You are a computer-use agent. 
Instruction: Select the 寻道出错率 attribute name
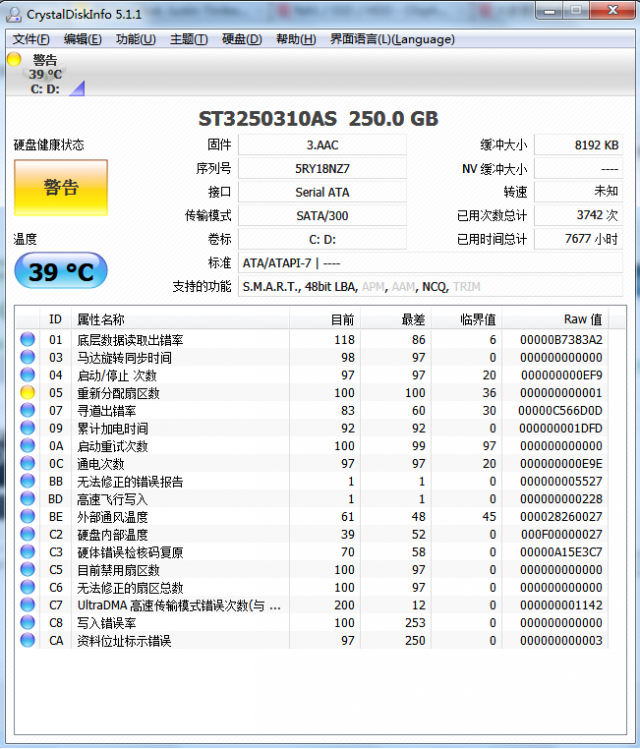(x=107, y=410)
